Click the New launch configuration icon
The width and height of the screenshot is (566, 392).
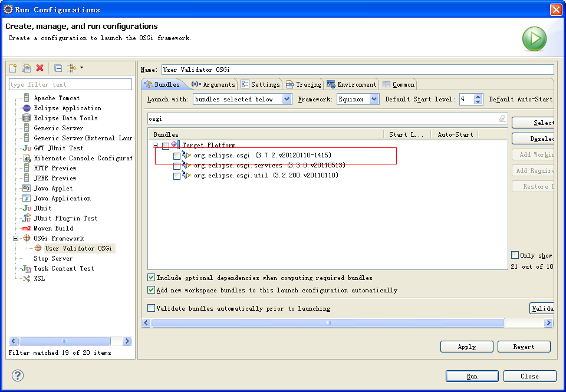point(14,68)
